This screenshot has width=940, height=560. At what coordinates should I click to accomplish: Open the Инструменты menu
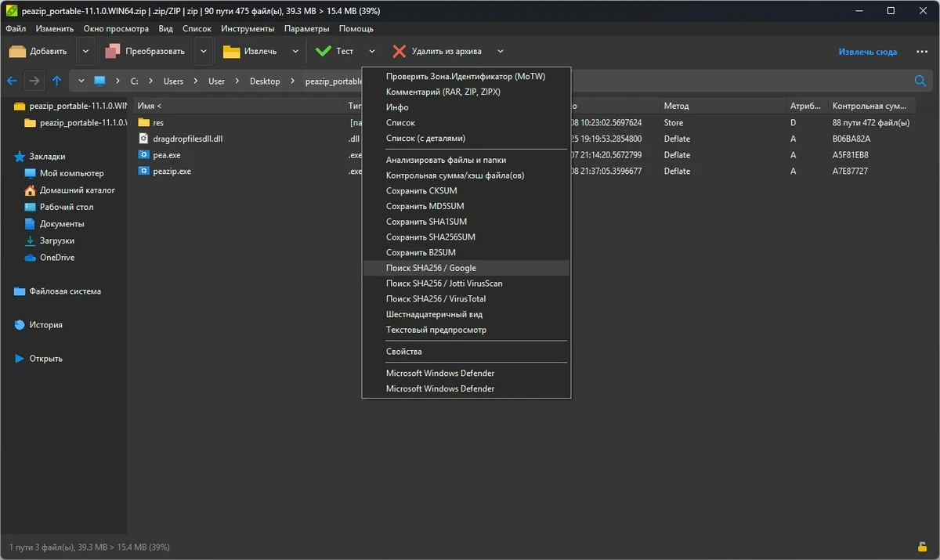pyautogui.click(x=248, y=29)
